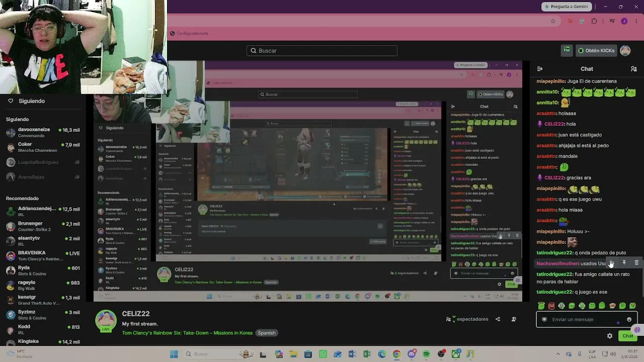Open davooxeneize channel in sidebar

43,132
